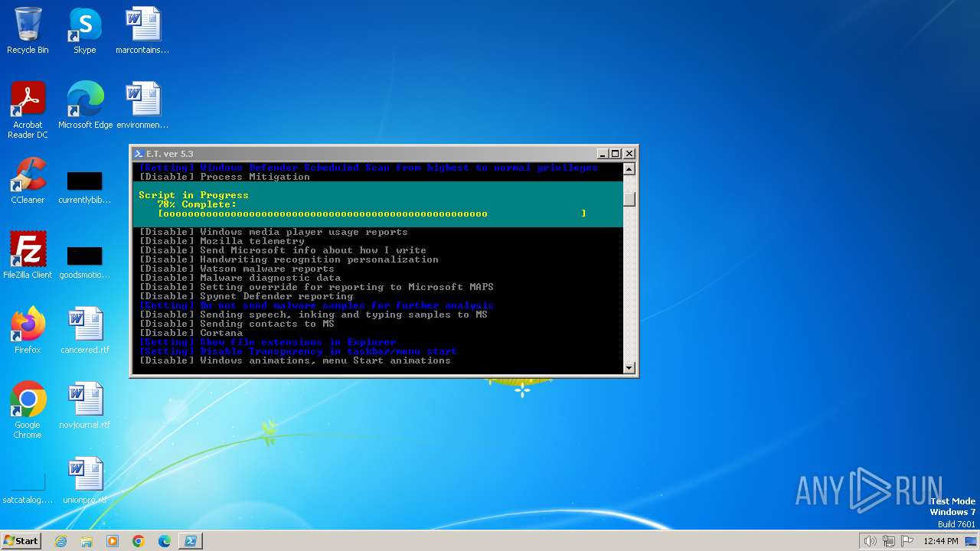
Task: Click the console vertical scrollbar thumb
Action: click(629, 199)
